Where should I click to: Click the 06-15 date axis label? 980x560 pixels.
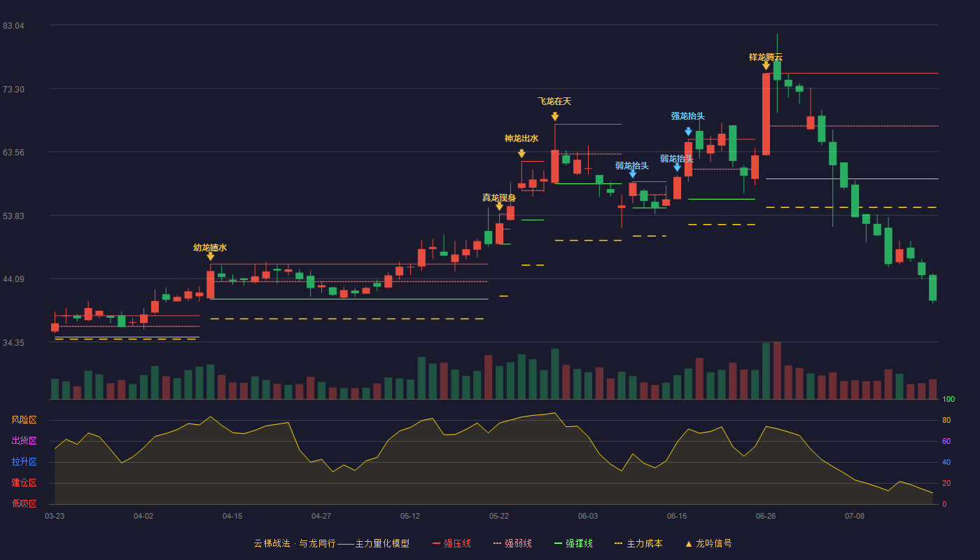677,516
